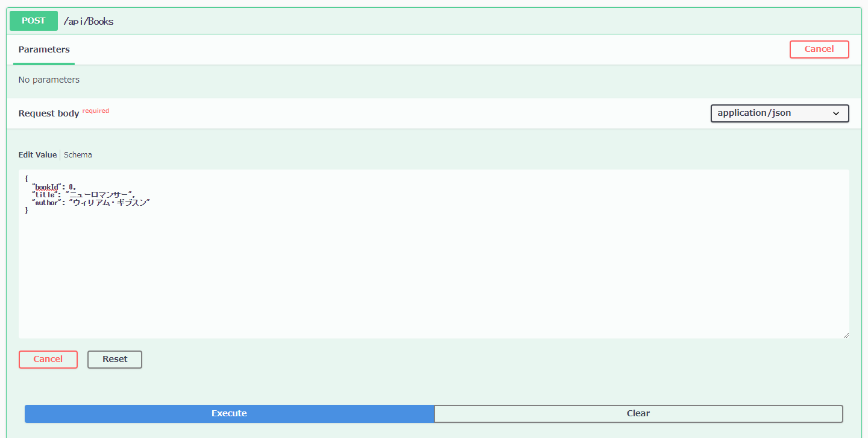Collapse the /api/Books endpoint path
This screenshot has height=438, width=868.
(x=89, y=21)
